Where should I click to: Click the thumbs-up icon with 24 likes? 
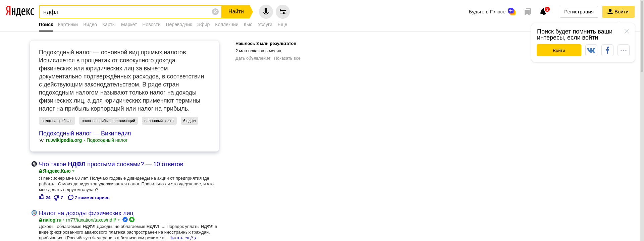pyautogui.click(x=42, y=197)
